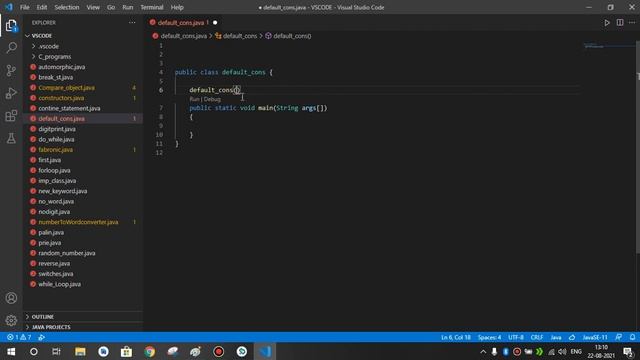The width and height of the screenshot is (640, 360).
Task: Open the Help menu
Action: [x=177, y=7]
